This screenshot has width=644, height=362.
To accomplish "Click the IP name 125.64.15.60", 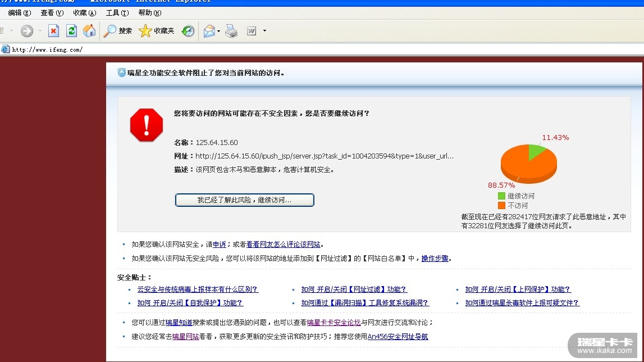I will click(x=217, y=142).
